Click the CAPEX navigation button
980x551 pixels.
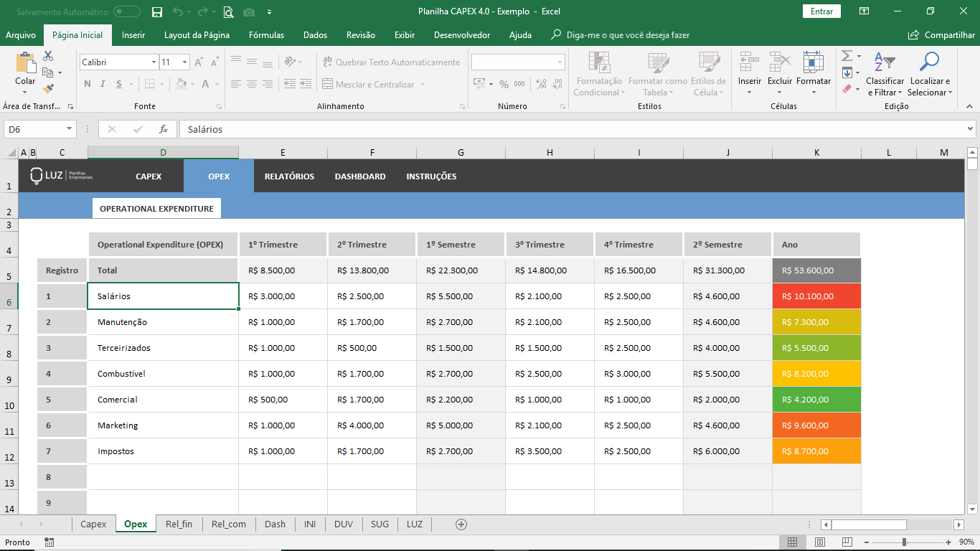click(149, 176)
